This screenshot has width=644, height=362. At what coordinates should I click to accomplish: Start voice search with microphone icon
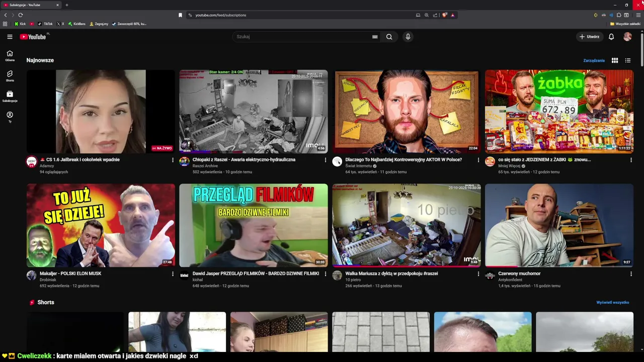408,37
